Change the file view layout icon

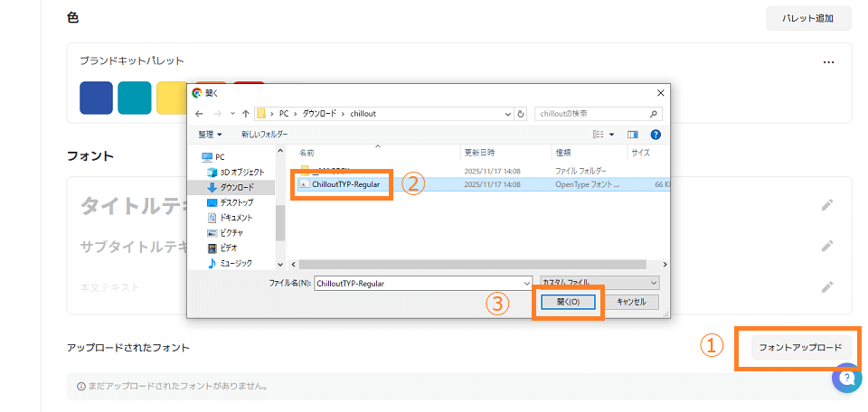pos(598,135)
